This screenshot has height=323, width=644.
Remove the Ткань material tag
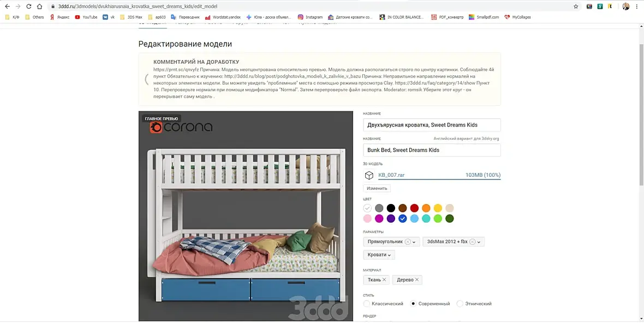tap(384, 279)
